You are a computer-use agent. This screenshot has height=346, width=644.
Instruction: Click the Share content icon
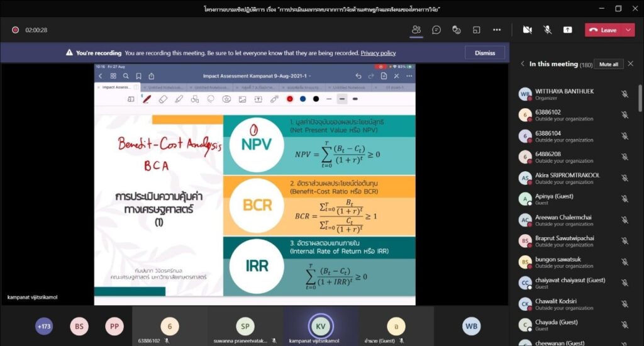click(567, 30)
